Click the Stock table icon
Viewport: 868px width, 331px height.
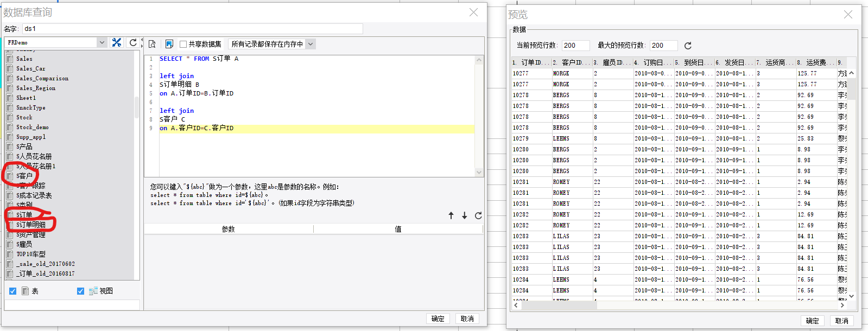click(x=10, y=117)
